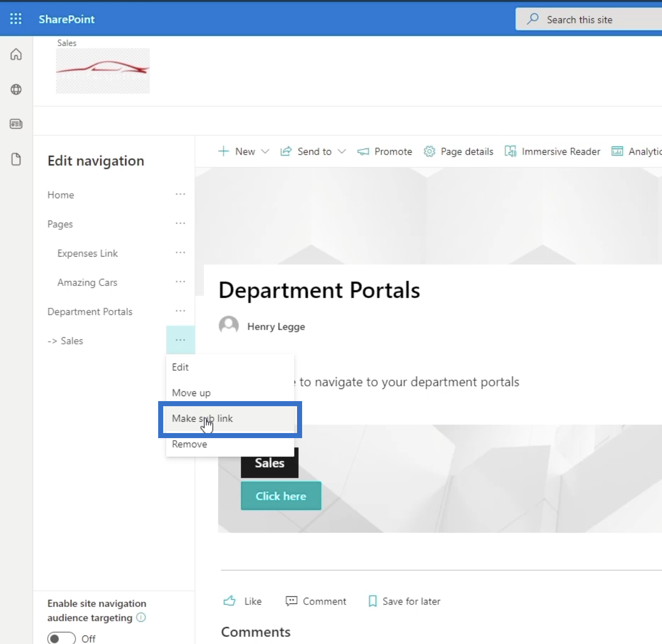Open ellipsis menu for Amazing Cars

pyautogui.click(x=180, y=281)
